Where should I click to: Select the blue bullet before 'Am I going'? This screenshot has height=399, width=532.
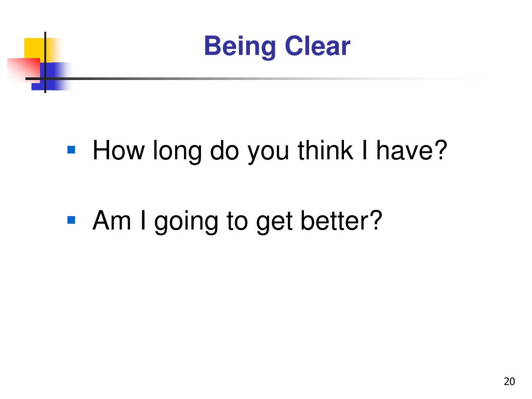[x=71, y=220]
